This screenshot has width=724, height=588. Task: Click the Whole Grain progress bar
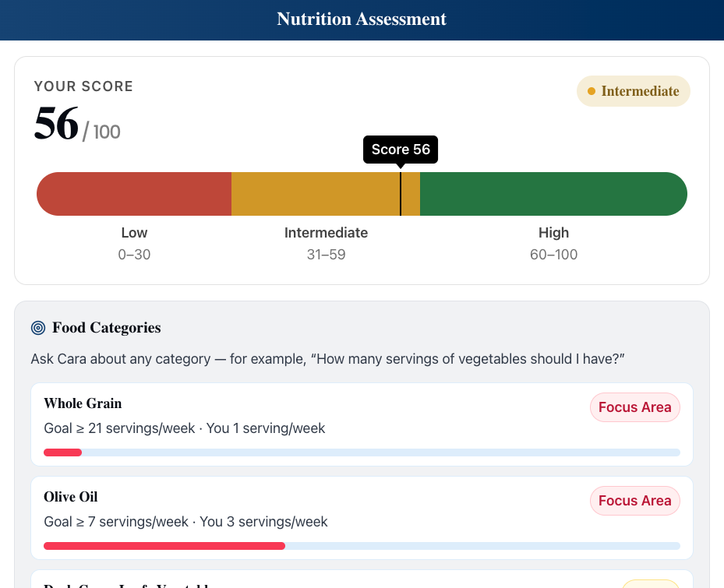[x=362, y=452]
